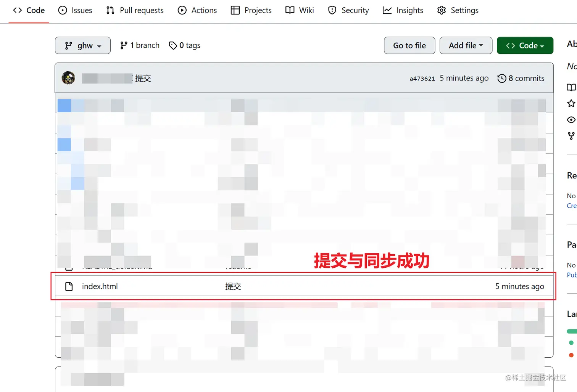Viewport: 577px width, 392px height.
Task: Open latest commit message 提交 in header
Action: [143, 78]
